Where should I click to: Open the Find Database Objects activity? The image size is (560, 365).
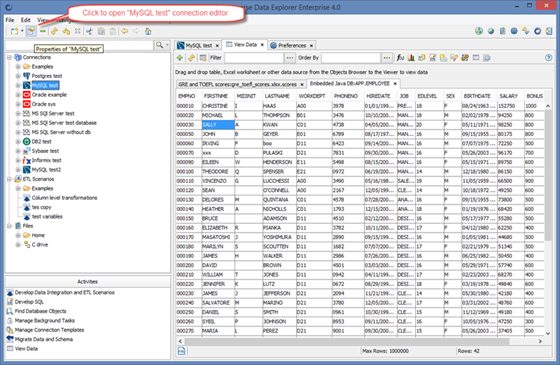[40, 311]
